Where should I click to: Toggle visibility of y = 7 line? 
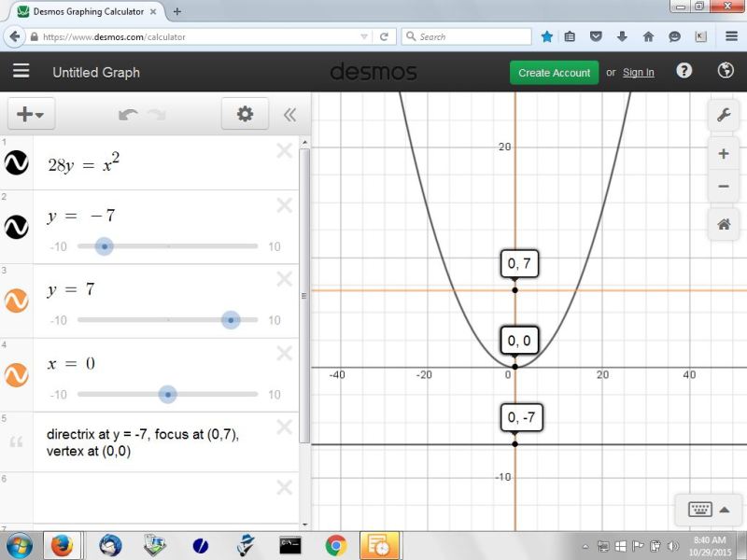[17, 301]
